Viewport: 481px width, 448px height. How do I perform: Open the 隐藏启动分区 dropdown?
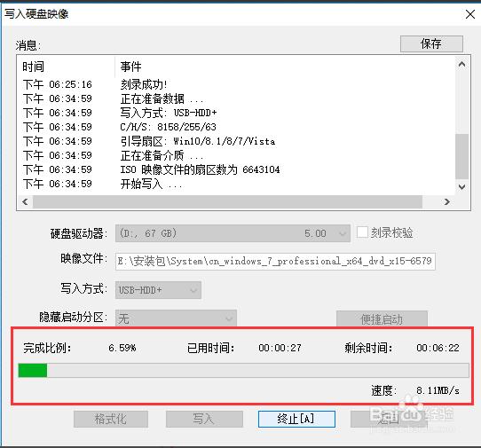176,318
